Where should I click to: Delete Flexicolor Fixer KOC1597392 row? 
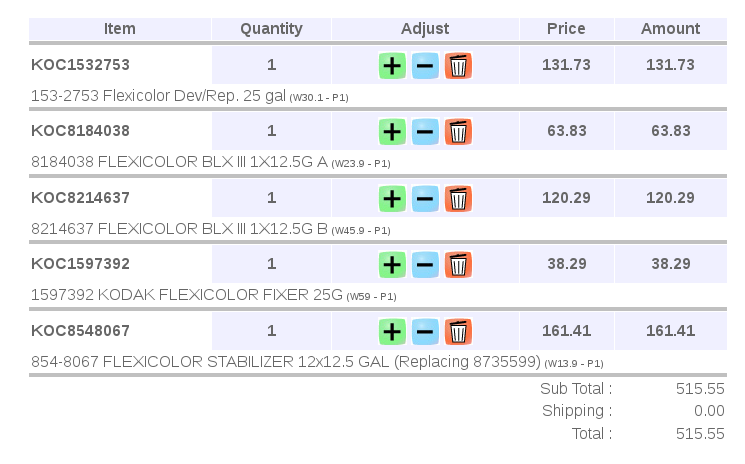[458, 265]
